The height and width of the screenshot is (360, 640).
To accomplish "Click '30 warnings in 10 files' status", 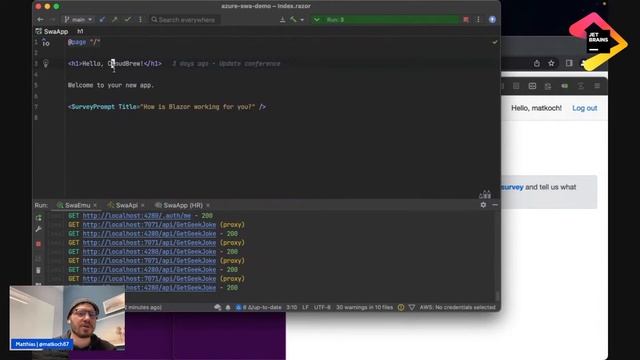I will [x=364, y=307].
